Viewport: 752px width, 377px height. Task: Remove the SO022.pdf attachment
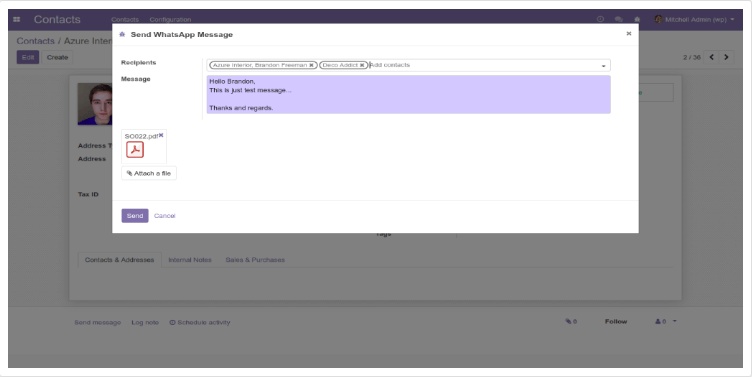point(161,135)
